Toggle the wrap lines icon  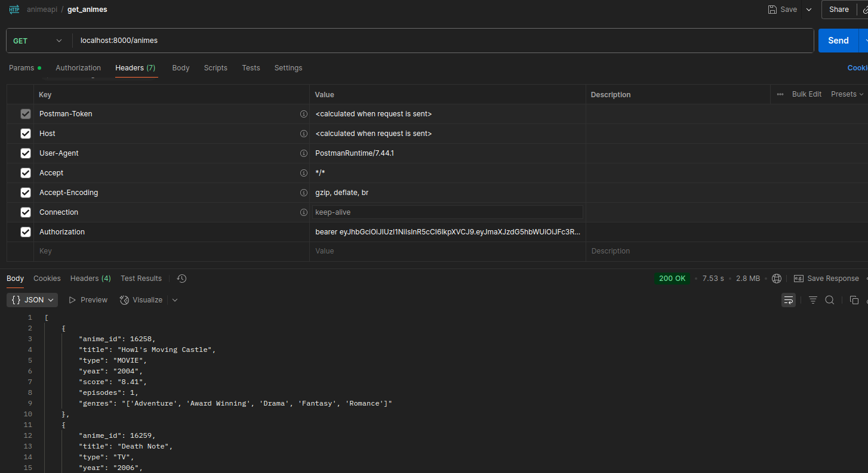tap(789, 300)
